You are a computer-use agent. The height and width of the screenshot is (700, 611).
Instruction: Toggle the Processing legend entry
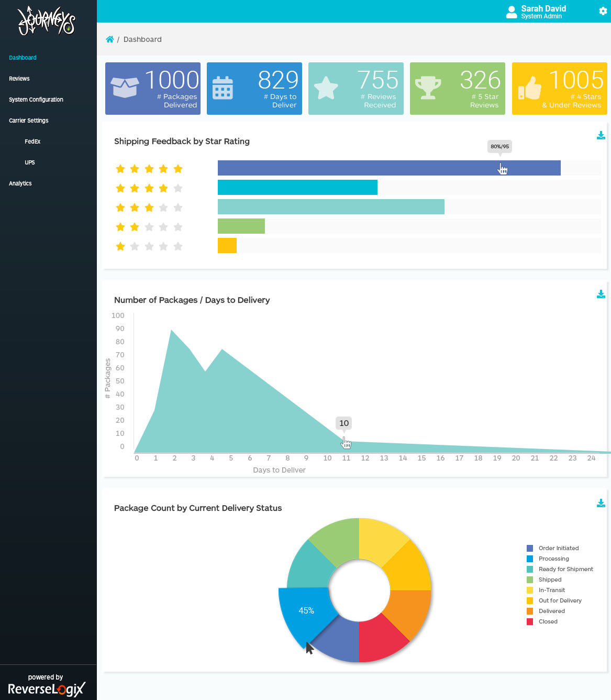pyautogui.click(x=553, y=559)
